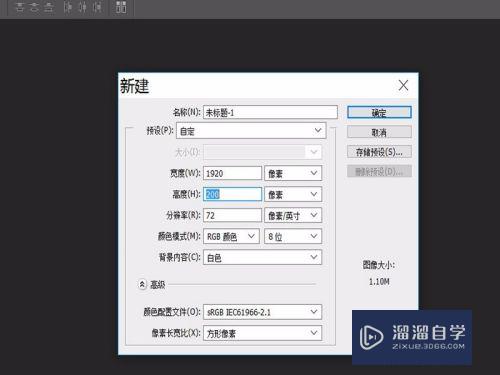Click the distribute left edges icon
500x375 pixels.
pos(68,7)
